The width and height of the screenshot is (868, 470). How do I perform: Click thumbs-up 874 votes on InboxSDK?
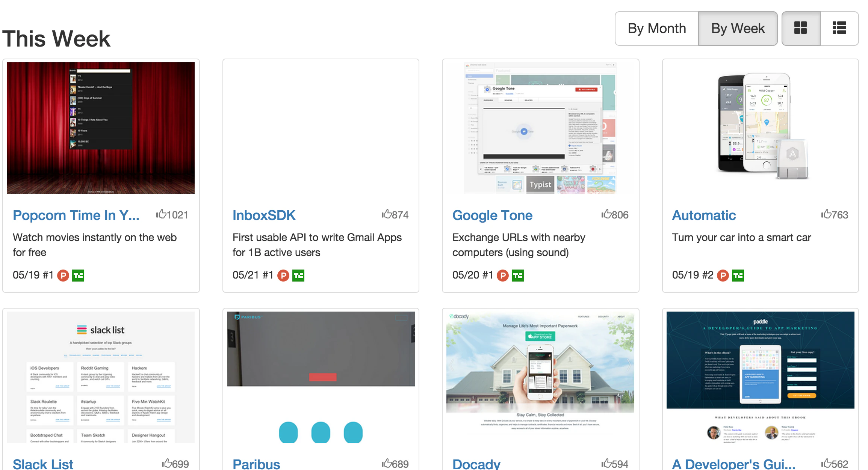395,215
